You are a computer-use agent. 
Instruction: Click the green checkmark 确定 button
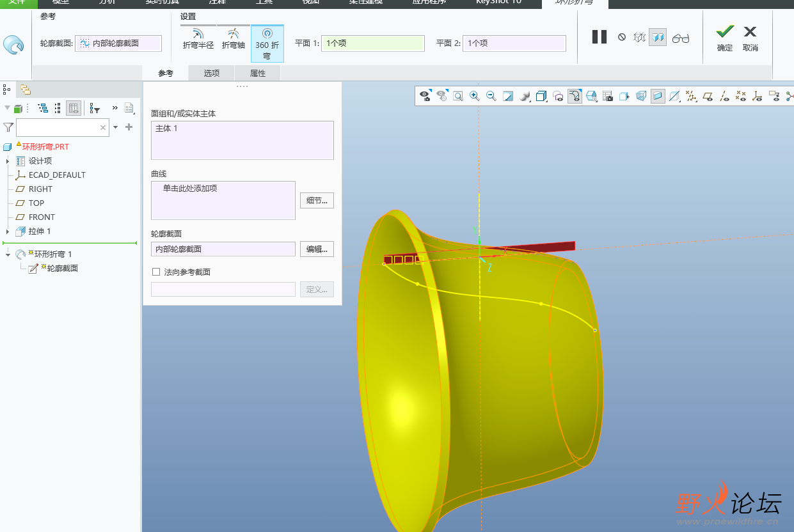pos(725,38)
